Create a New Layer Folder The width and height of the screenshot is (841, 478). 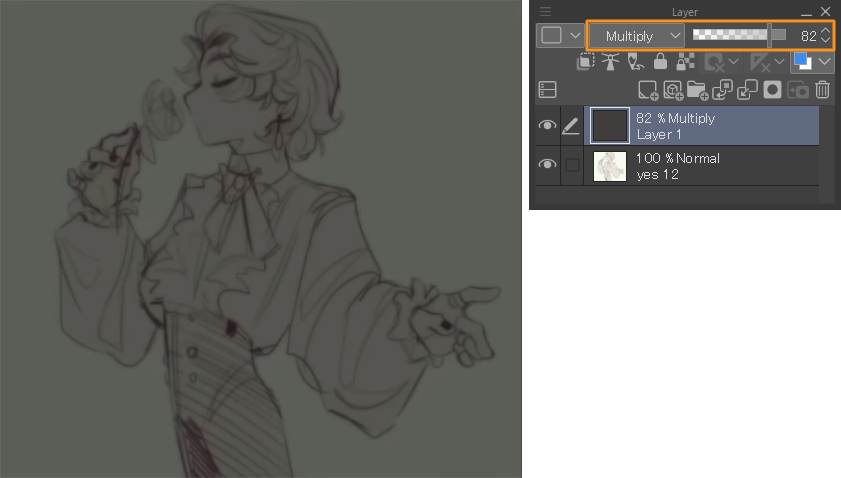click(698, 90)
